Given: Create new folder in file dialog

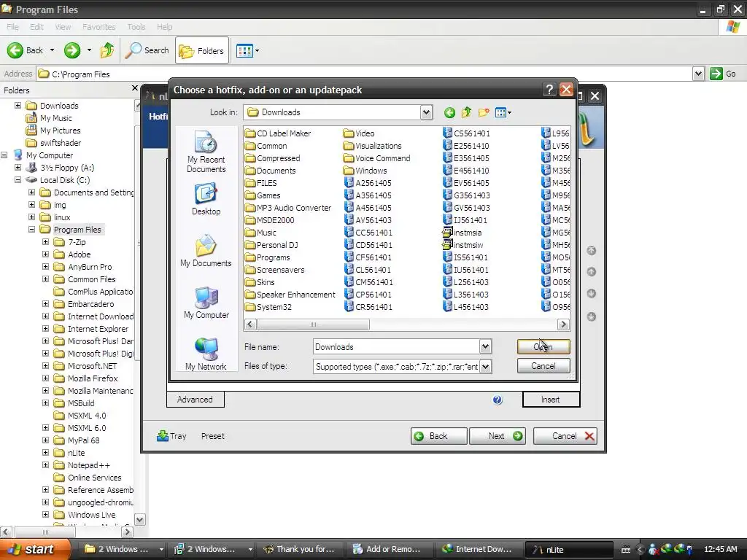Looking at the screenshot, I should tap(484, 113).
